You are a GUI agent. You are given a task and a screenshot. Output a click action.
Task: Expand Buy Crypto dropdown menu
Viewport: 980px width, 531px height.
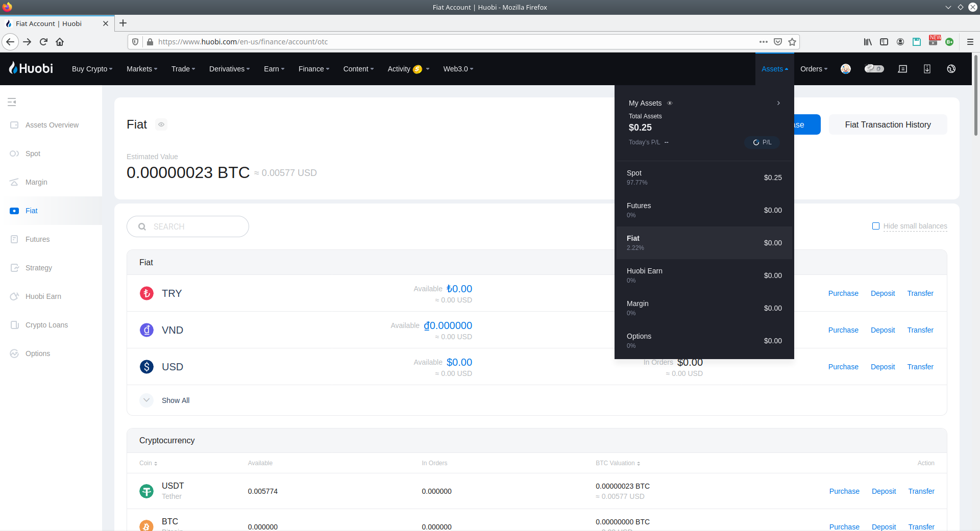[92, 69]
